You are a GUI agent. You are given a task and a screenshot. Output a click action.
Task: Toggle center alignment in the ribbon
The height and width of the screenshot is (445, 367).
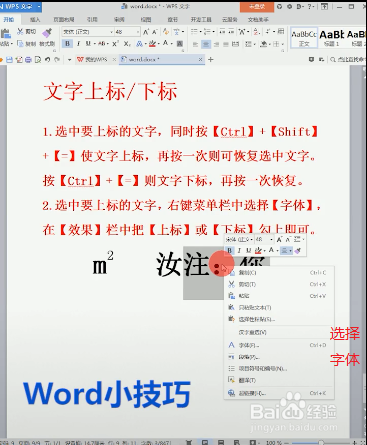point(206,44)
